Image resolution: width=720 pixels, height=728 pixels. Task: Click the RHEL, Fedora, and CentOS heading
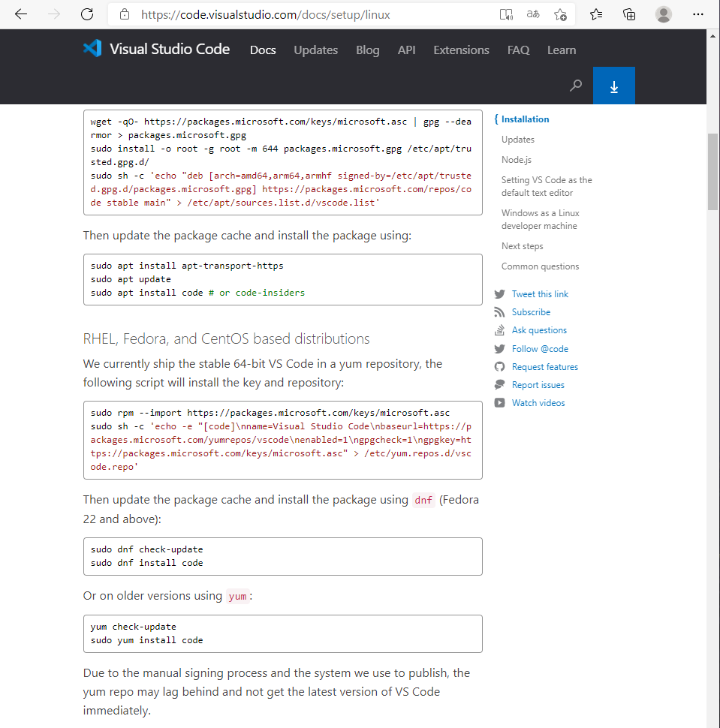226,339
